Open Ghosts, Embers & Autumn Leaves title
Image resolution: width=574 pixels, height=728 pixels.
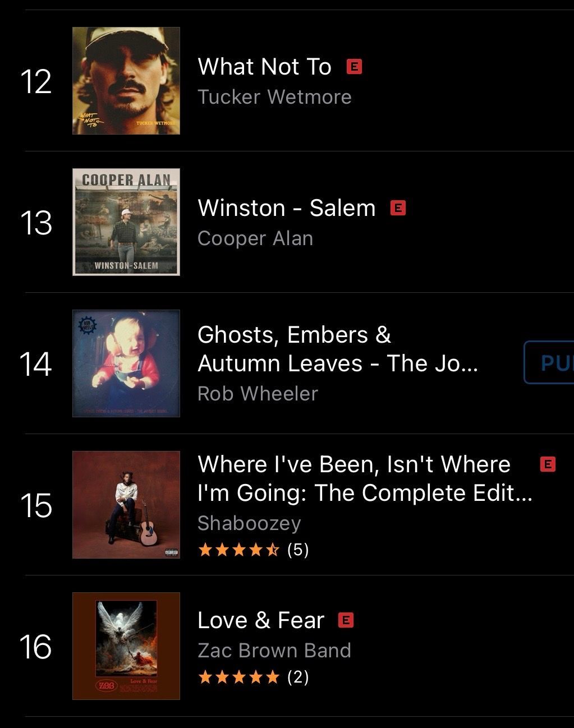(337, 349)
